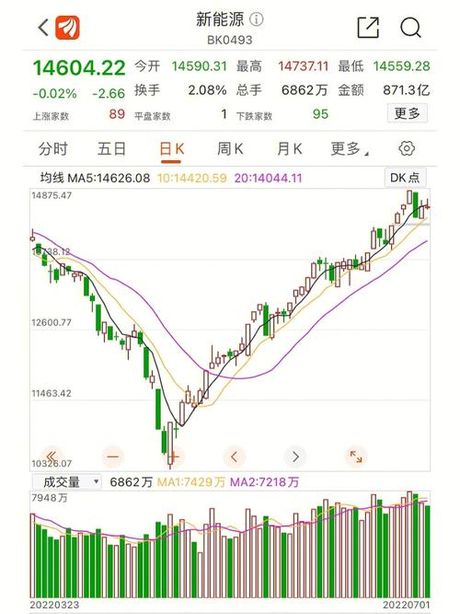Tap the current price 14604.22

coord(79,68)
